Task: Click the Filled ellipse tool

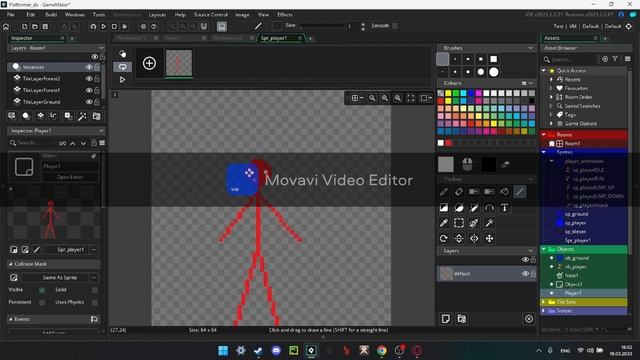Action: coord(459,207)
